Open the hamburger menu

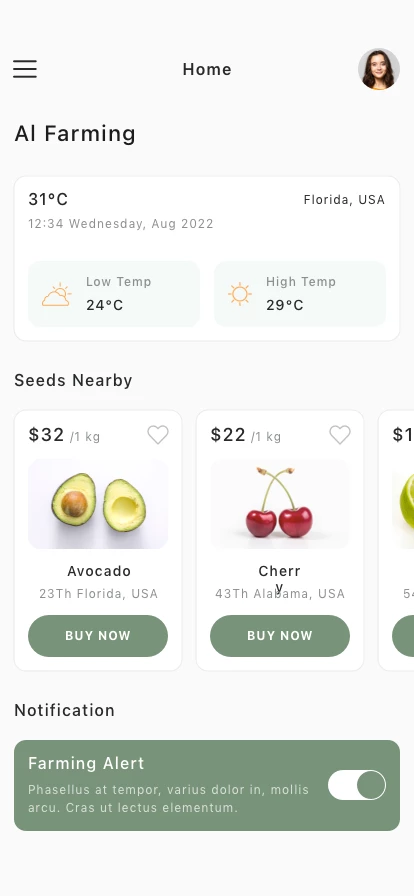coord(25,69)
